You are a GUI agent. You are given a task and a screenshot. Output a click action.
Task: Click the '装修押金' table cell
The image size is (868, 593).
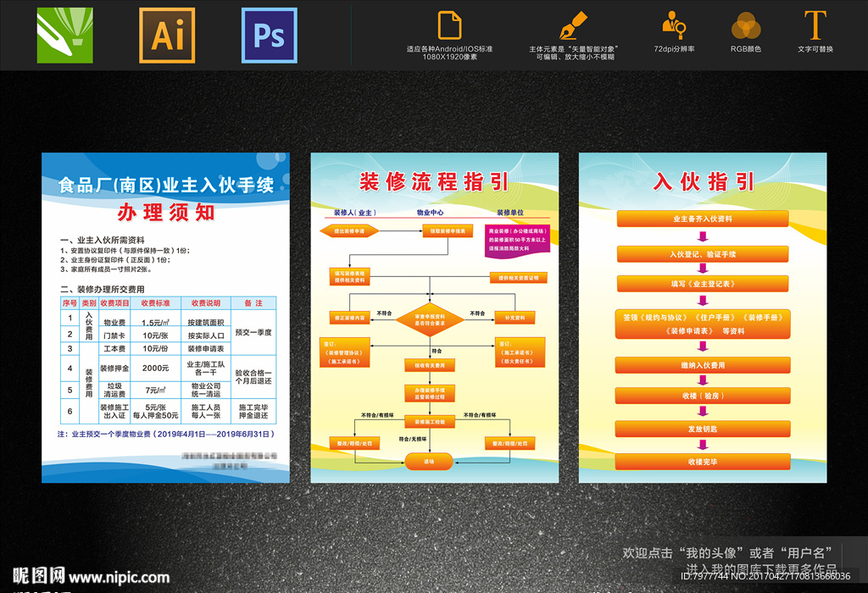coord(114,369)
